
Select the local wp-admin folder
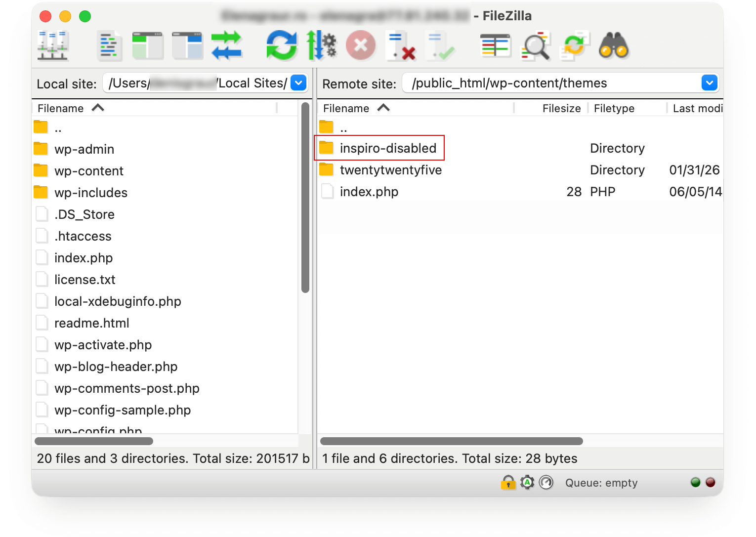point(165,149)
